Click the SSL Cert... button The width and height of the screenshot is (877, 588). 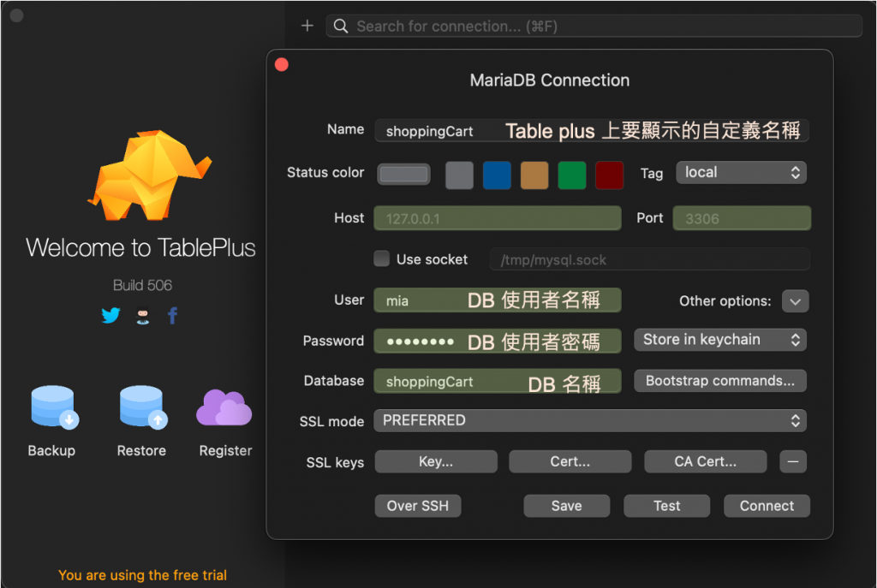coord(570,461)
